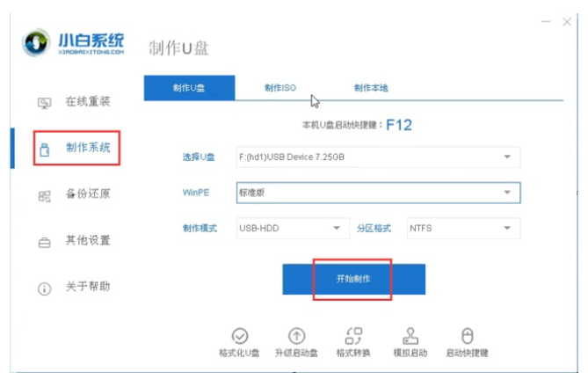Image resolution: width=588 pixels, height=380 pixels.
Task: Expand the 选择U盘 device dropdown
Action: point(378,157)
